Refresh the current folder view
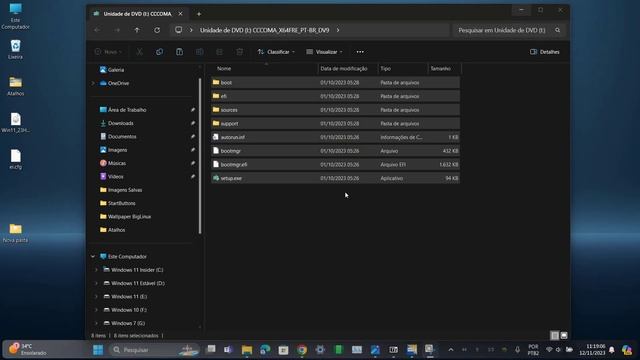This screenshot has height=360, width=640. click(x=157, y=30)
